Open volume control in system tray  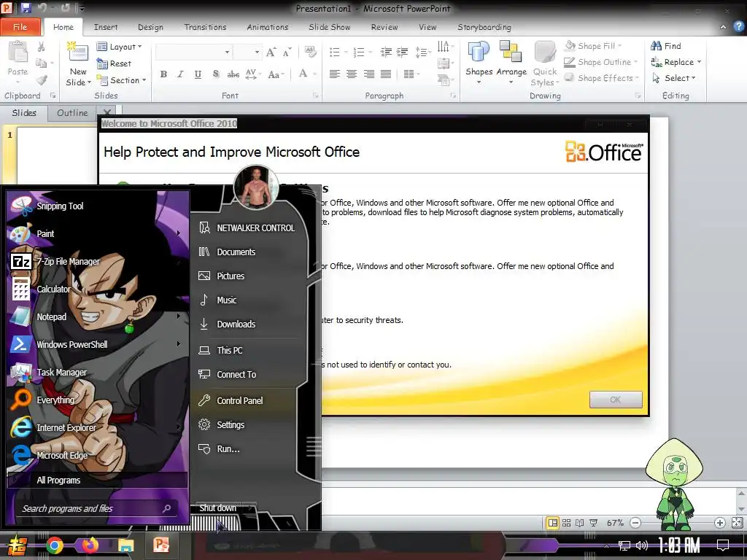click(642, 545)
